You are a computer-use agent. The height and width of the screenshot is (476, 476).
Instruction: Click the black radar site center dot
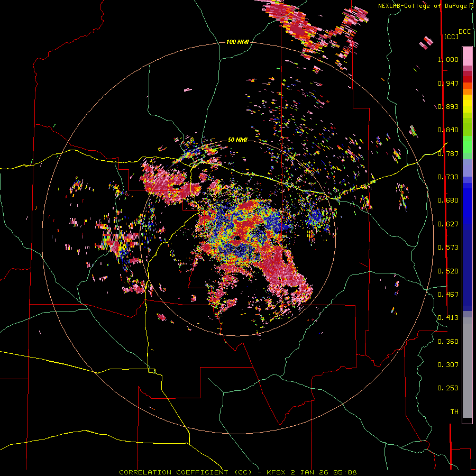pos(237,237)
